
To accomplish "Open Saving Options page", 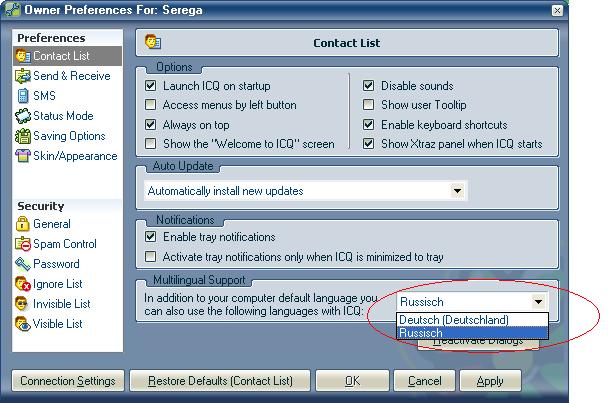I will click(x=69, y=136).
